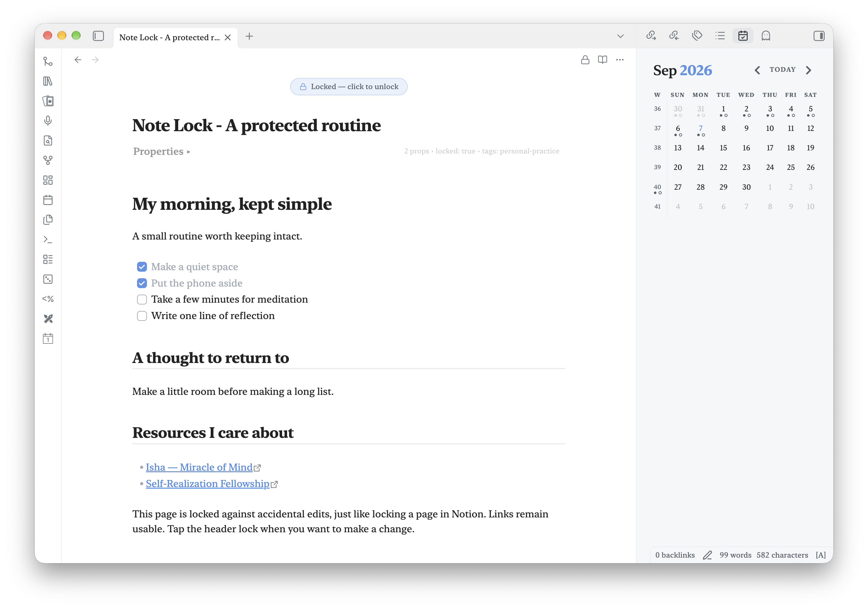Viewport: 868px width, 609px height.
Task: Open the flashcards starred-cards ribbon icon
Action: click(48, 101)
